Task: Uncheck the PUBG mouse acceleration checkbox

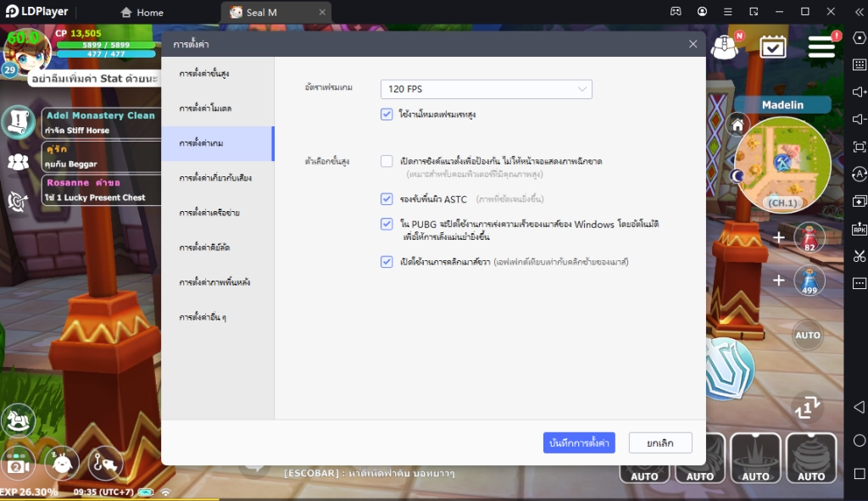Action: [387, 224]
